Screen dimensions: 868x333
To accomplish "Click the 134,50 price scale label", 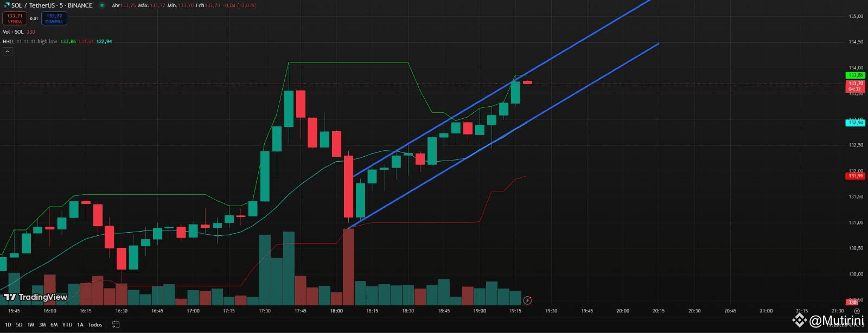I will pos(856,42).
